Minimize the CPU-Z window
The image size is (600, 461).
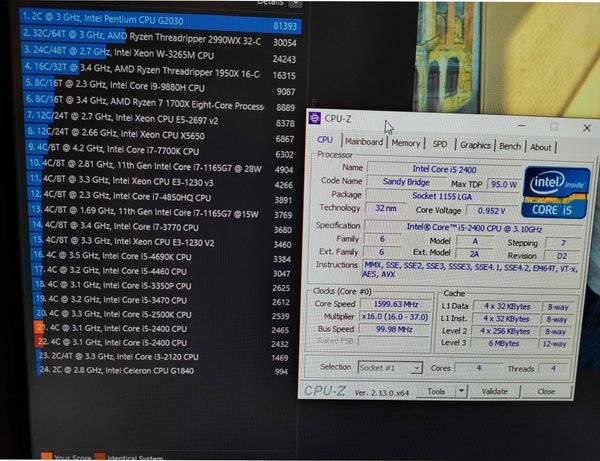(522, 125)
